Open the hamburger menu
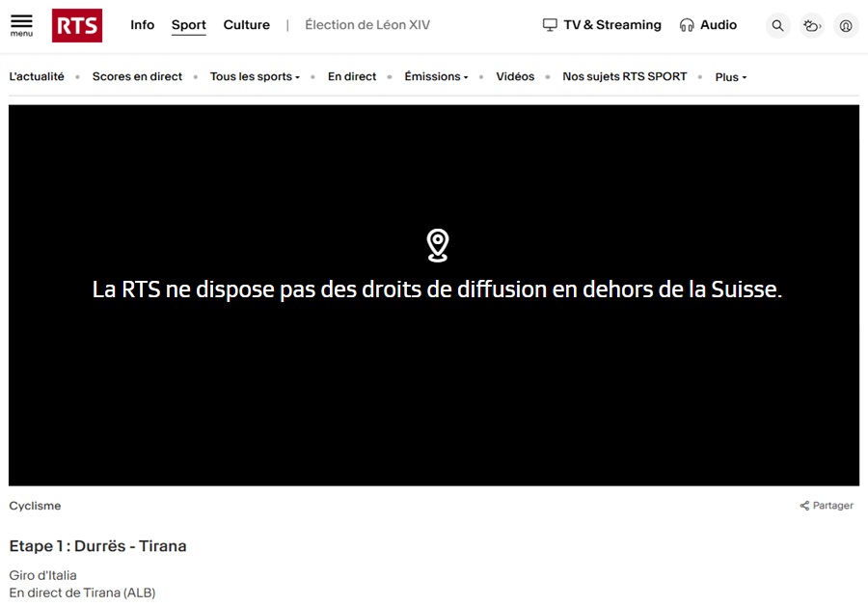 20,25
